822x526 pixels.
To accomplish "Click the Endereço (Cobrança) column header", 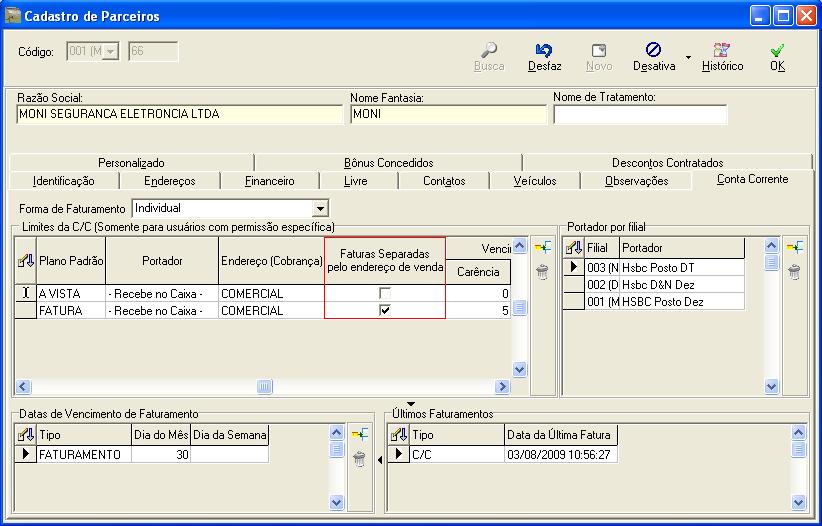I will pos(272,261).
